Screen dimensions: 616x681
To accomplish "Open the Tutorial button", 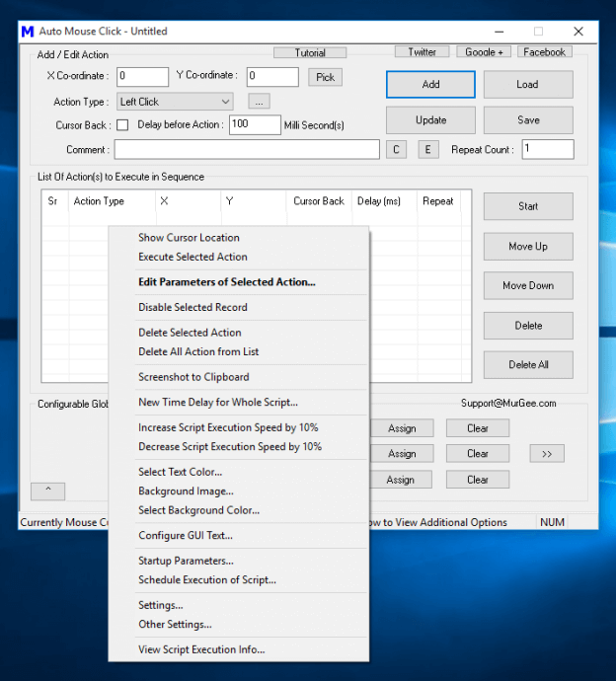I will point(310,52).
